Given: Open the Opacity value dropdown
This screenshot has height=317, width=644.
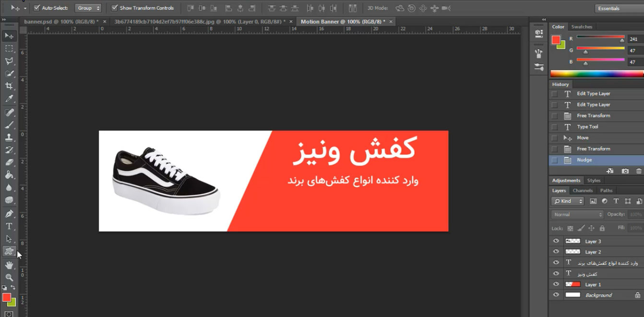Looking at the screenshot, I should coord(635,215).
